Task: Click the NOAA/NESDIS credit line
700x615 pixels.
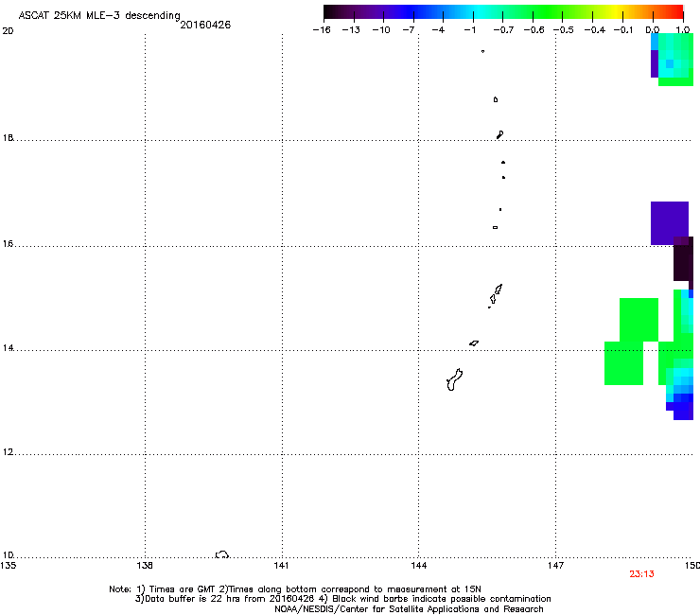Action: point(409,608)
